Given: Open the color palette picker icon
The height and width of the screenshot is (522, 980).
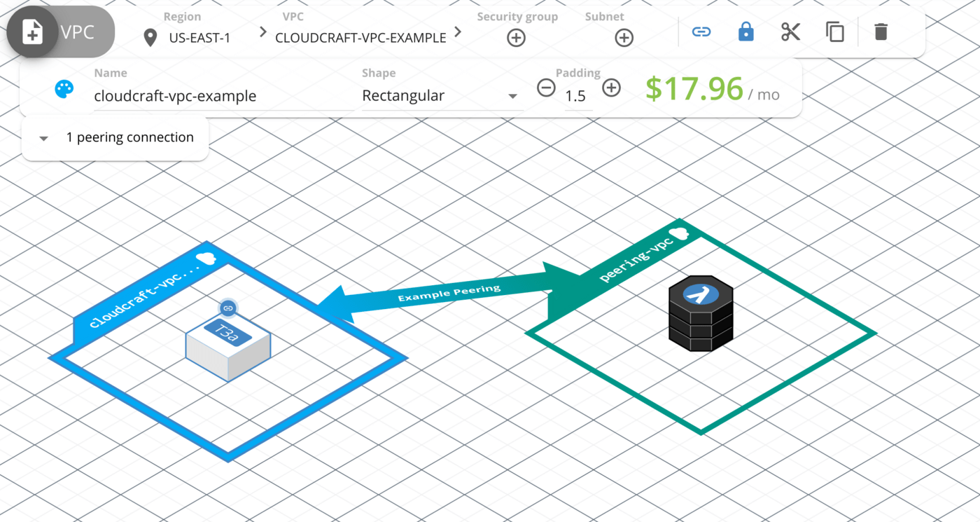Looking at the screenshot, I should coord(64,90).
